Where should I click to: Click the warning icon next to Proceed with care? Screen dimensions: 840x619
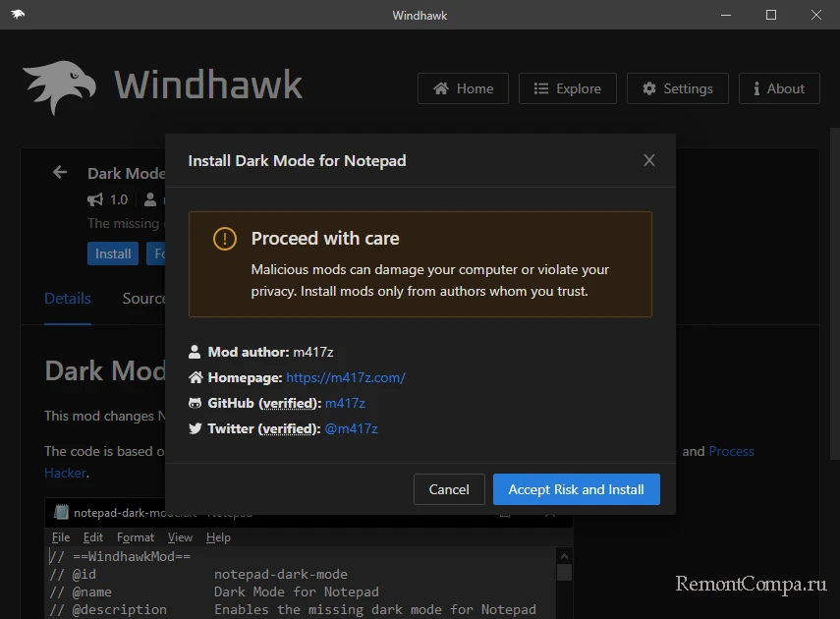coord(225,239)
